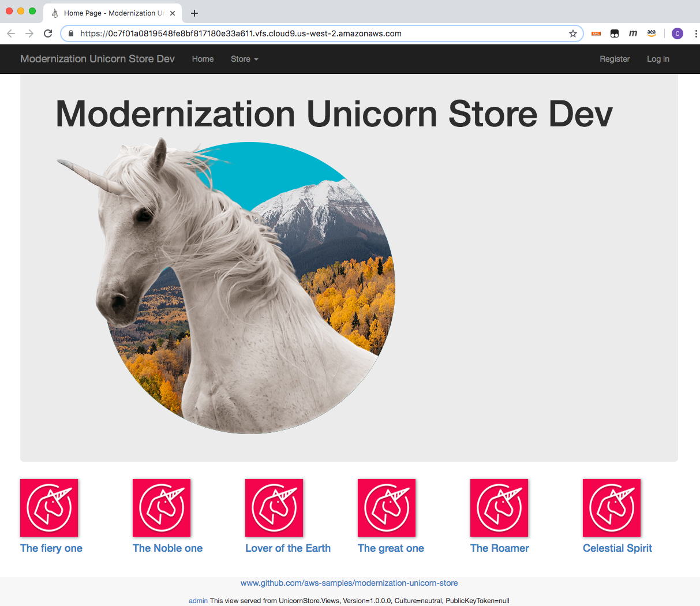Go to Home in the navbar
Viewport: 700px width, 606px height.
pos(203,59)
